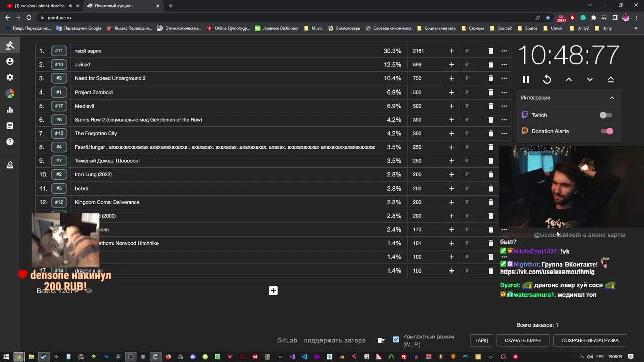The image size is (644, 362).
Task: Open the Windows Start button
Action: click(x=5, y=357)
